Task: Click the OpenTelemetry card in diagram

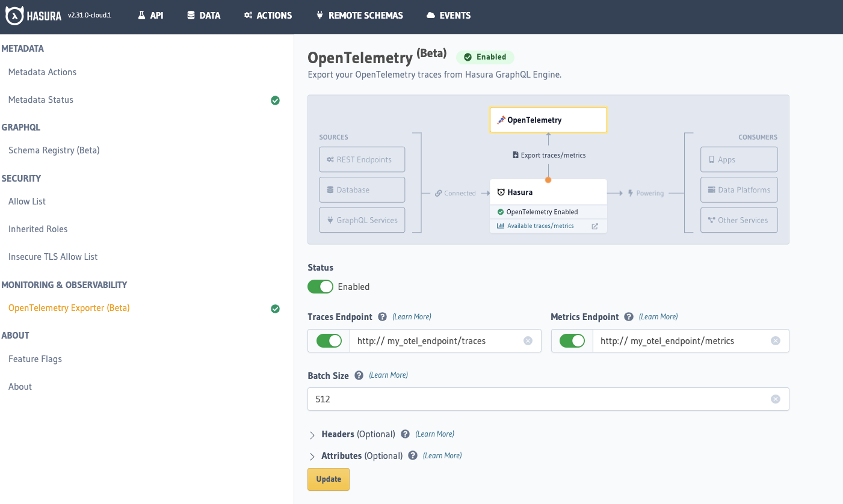Action: pyautogui.click(x=548, y=120)
